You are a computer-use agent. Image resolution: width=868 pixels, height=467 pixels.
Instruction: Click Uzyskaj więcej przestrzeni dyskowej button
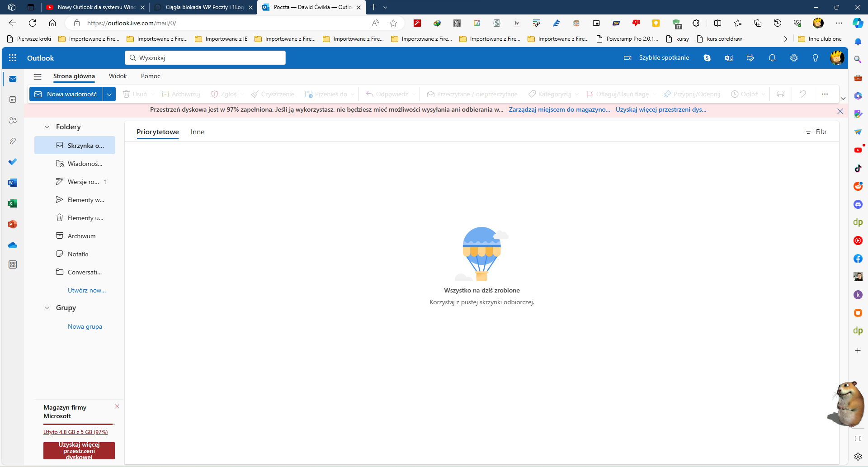click(79, 451)
